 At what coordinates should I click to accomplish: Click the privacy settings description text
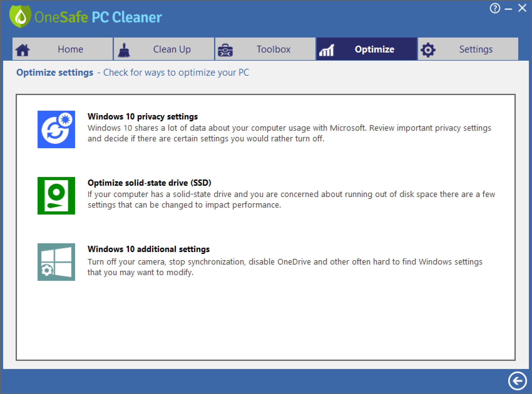(x=289, y=133)
